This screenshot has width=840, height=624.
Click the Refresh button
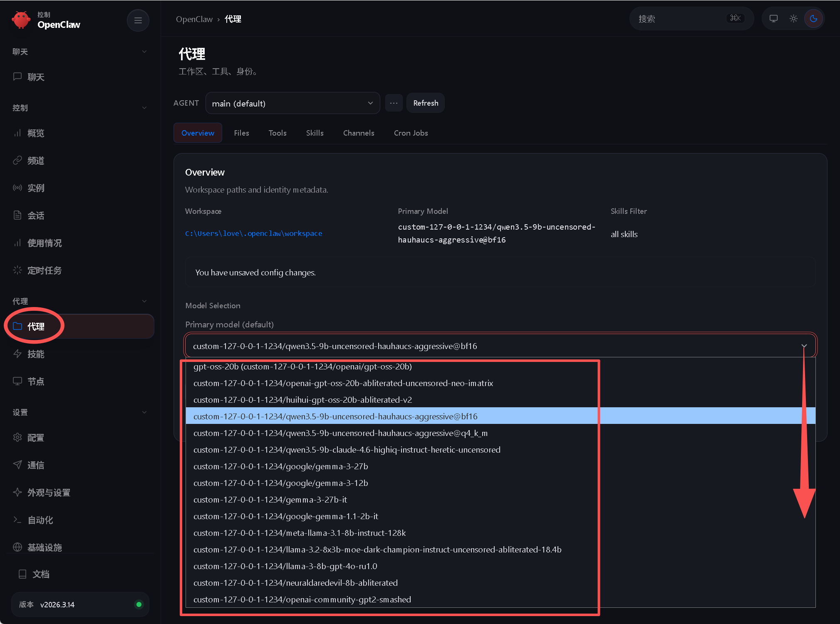pos(425,103)
